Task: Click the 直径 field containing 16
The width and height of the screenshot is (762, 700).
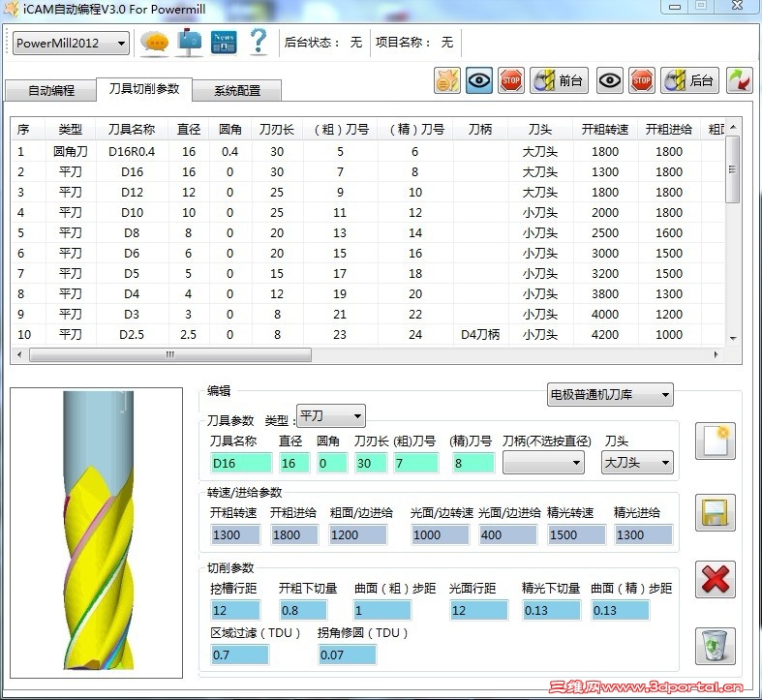Action: tap(294, 463)
